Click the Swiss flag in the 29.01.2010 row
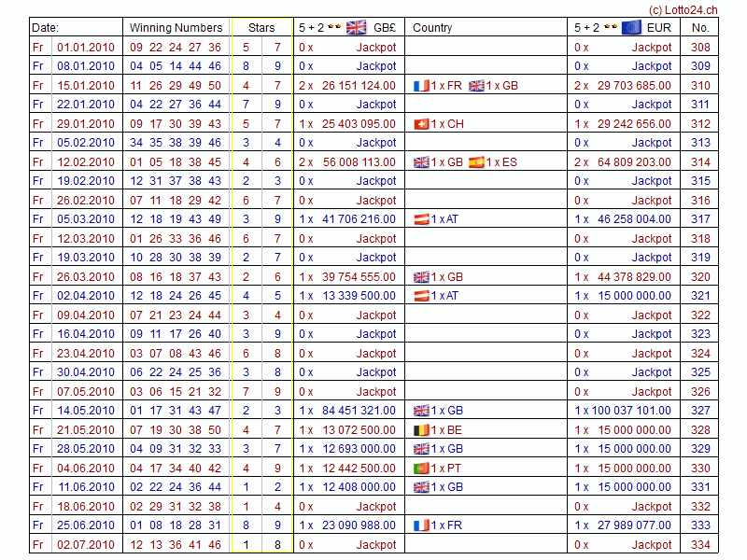 tap(421, 124)
